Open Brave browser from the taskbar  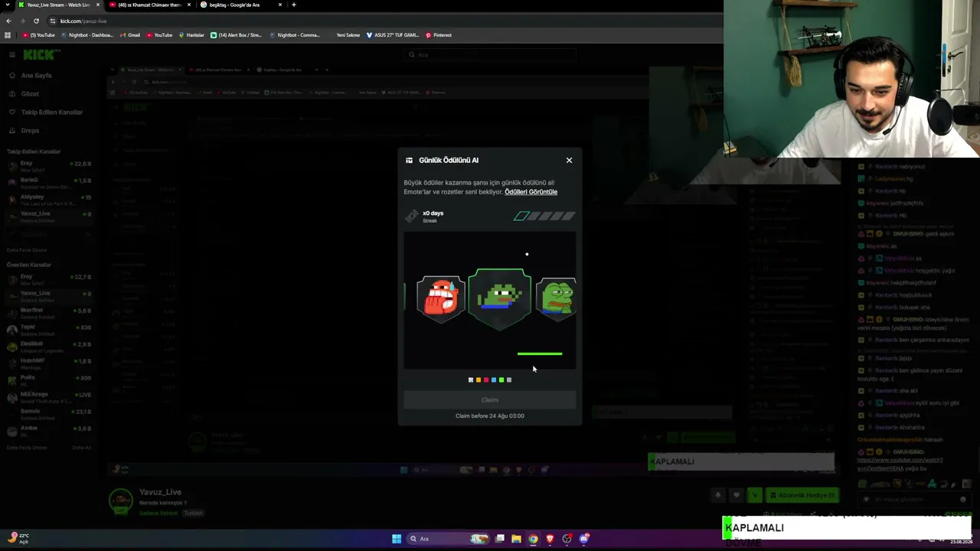[x=550, y=539]
